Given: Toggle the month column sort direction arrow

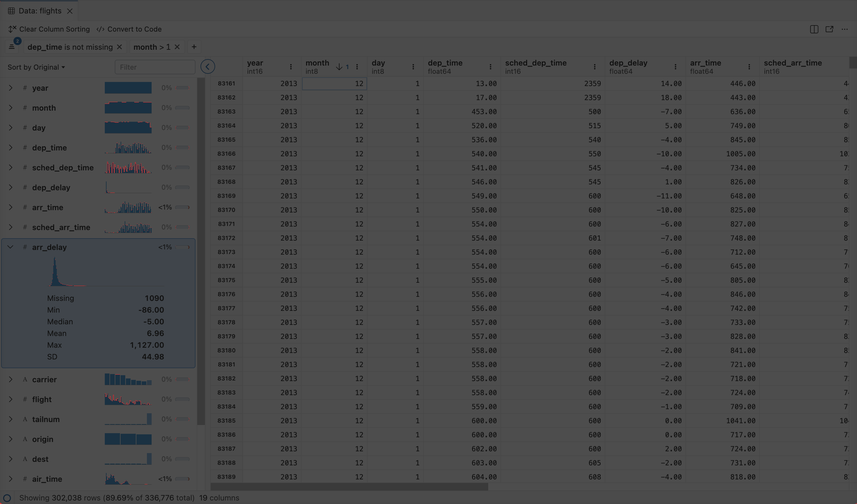Looking at the screenshot, I should pyautogui.click(x=339, y=67).
